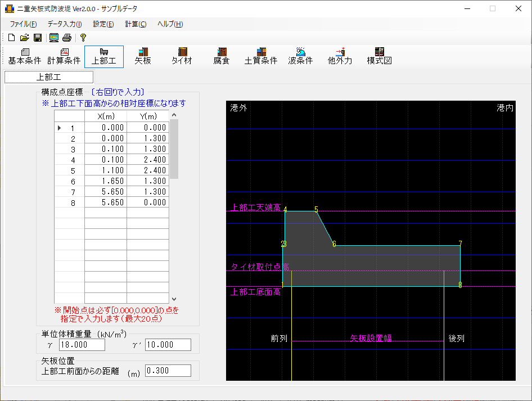532x401 pixels.
Task: Open the 基本条件 section
Action: (x=25, y=57)
